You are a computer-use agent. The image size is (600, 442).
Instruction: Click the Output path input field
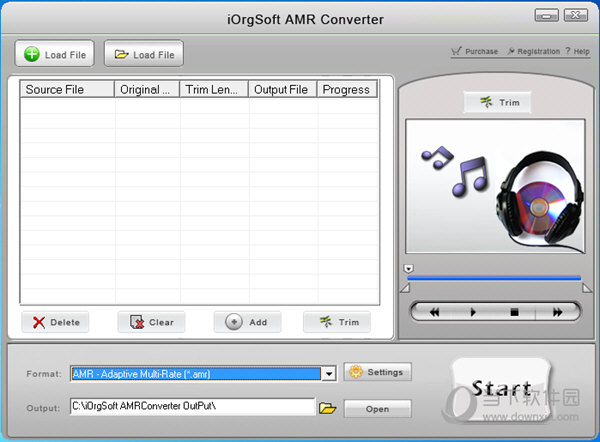tap(192, 407)
